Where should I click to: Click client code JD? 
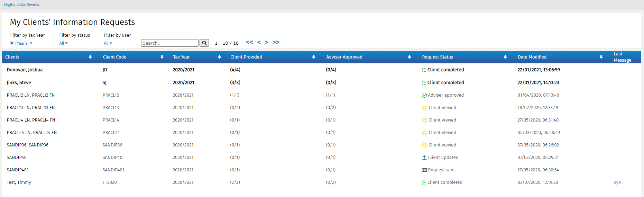[x=105, y=70]
